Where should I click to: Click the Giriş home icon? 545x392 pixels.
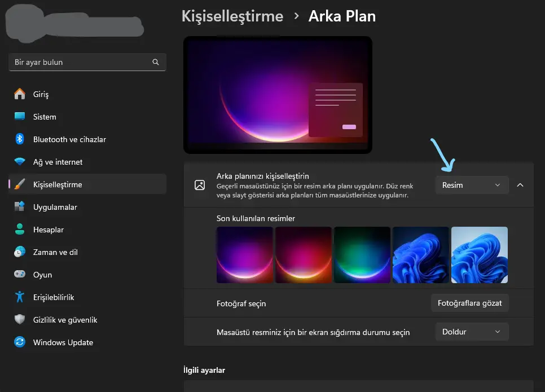(20, 94)
